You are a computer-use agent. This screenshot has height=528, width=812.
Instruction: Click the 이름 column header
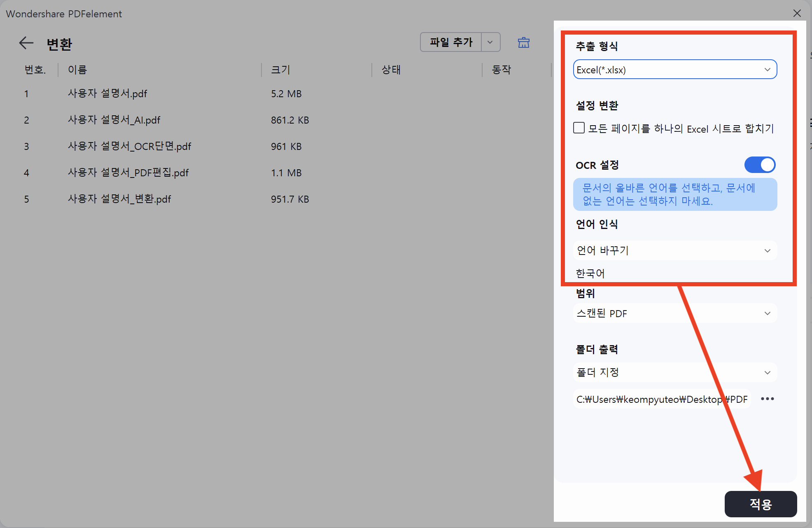[77, 70]
